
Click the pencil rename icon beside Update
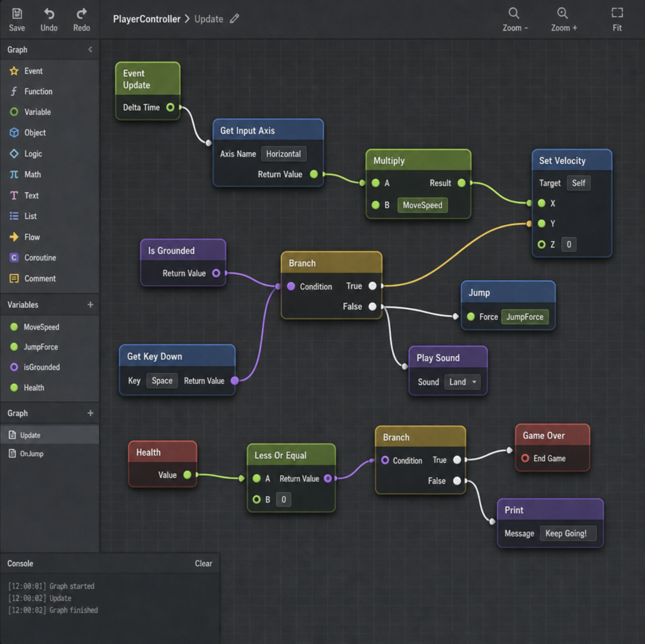coord(234,19)
